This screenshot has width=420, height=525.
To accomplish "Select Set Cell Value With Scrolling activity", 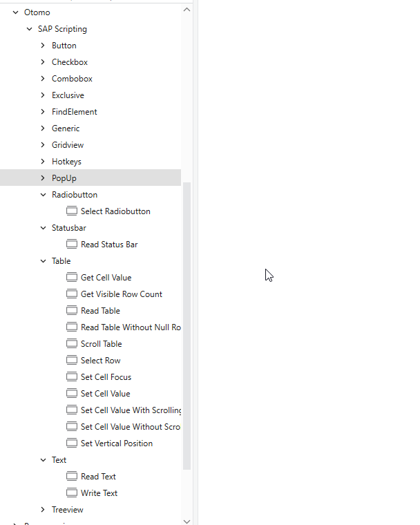I will pos(131,410).
